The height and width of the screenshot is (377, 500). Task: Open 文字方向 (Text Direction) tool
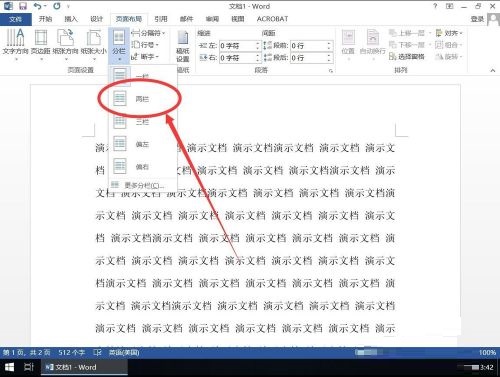pyautogui.click(x=15, y=44)
